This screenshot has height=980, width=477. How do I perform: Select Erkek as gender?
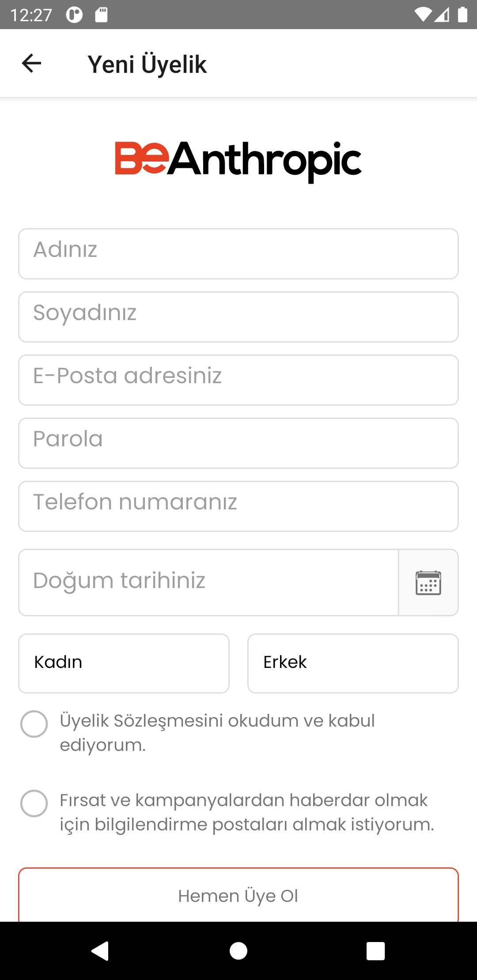(x=353, y=663)
